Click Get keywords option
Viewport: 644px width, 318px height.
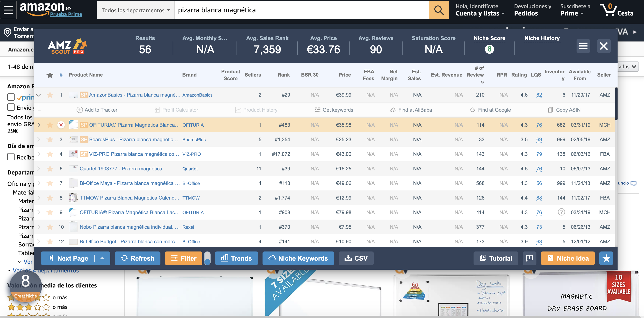(x=334, y=110)
